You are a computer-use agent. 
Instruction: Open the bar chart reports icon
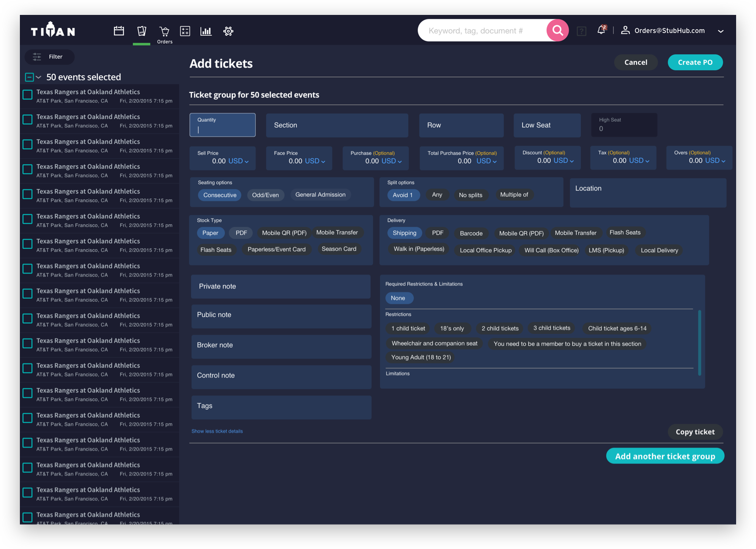pos(206,31)
